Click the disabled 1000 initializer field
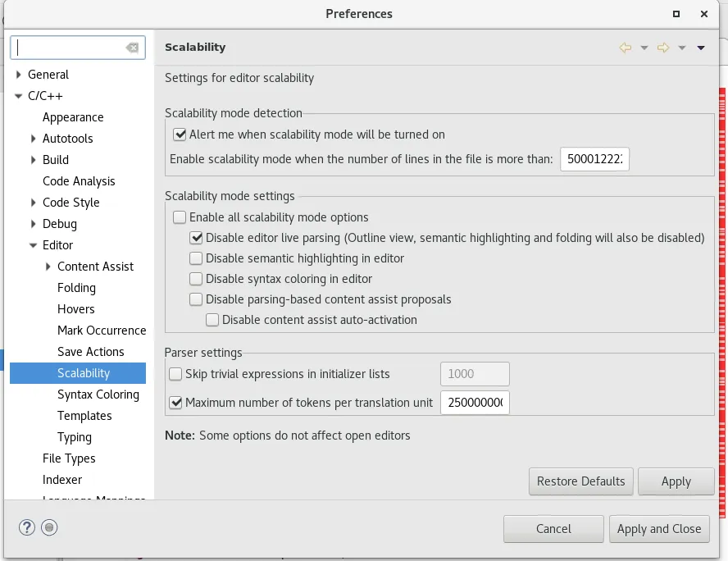Screen dimensions: 728x561 pos(475,374)
